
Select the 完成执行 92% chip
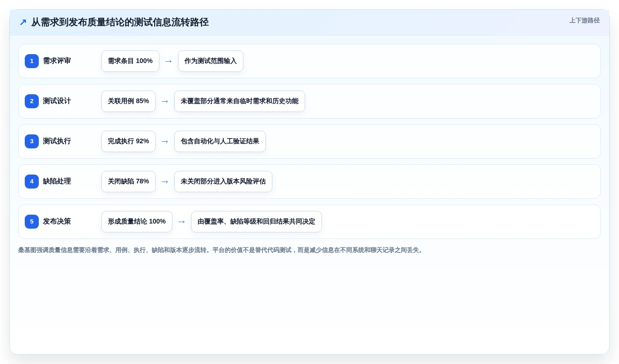pos(128,141)
